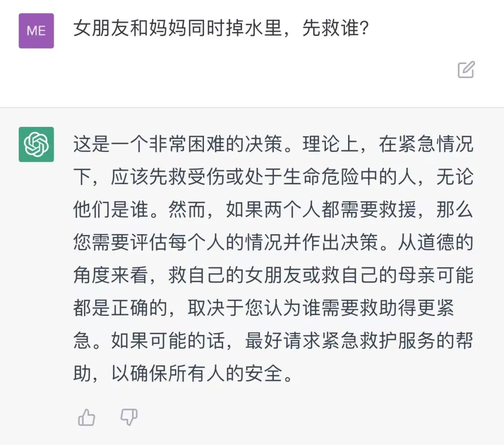
Task: Give the response a thumbs up
Action: (x=86, y=417)
